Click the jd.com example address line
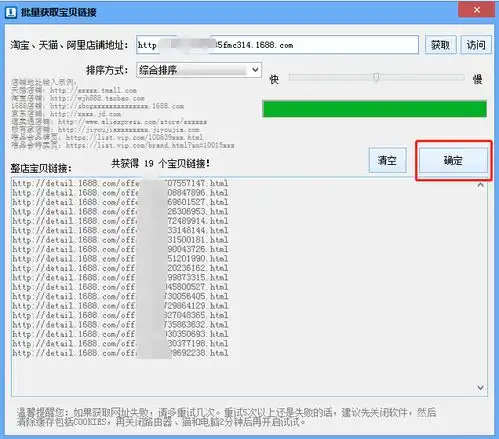Viewport: 499px width, 439px height. coord(66,114)
